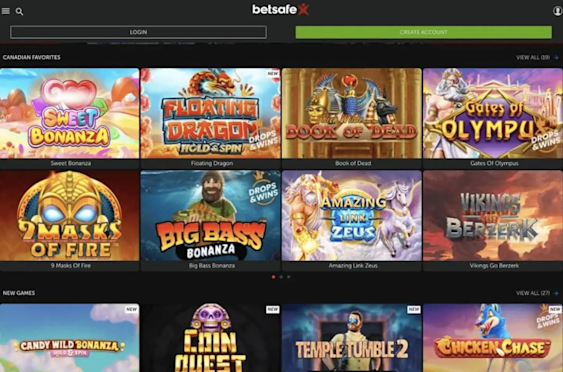
Task: Open the Candy Wild Bonanza thumbnail
Action: (70, 338)
